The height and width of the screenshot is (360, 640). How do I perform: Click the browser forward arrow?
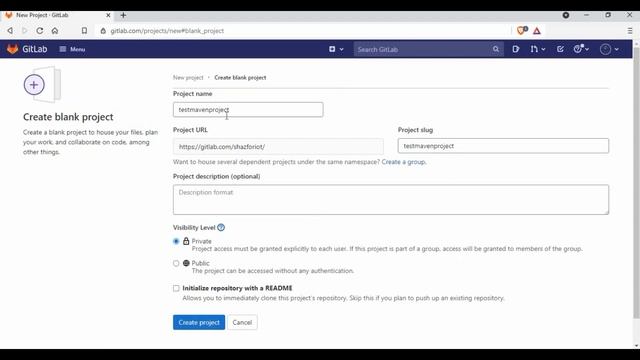click(x=24, y=31)
